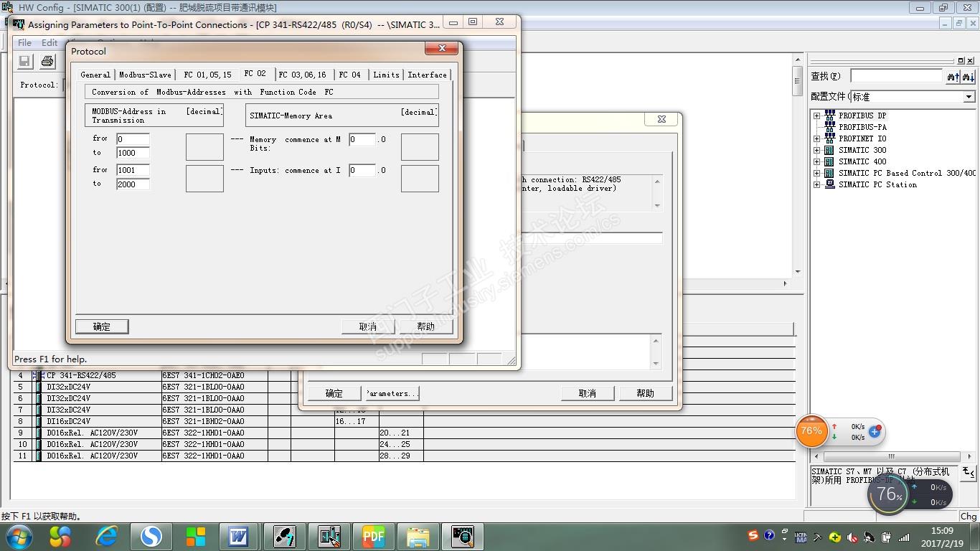Switch to the FC 03,06,16 tab
This screenshot has width=980, height=551.
point(302,75)
